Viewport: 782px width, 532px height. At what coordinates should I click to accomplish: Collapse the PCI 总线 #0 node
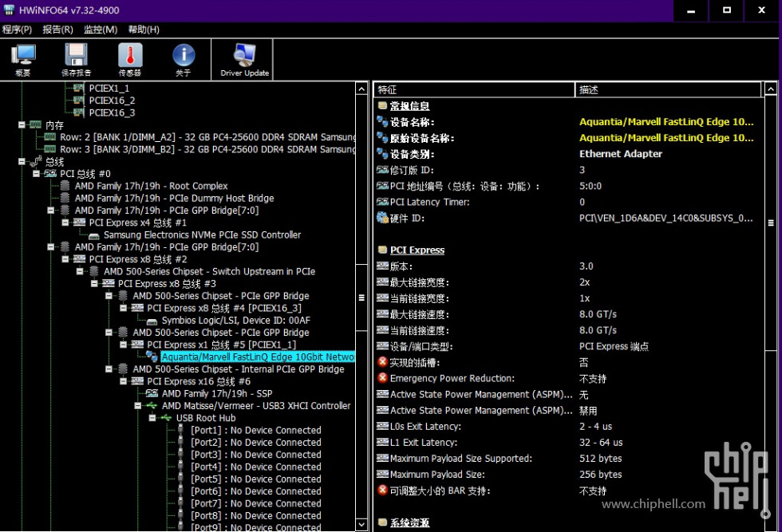[36, 174]
